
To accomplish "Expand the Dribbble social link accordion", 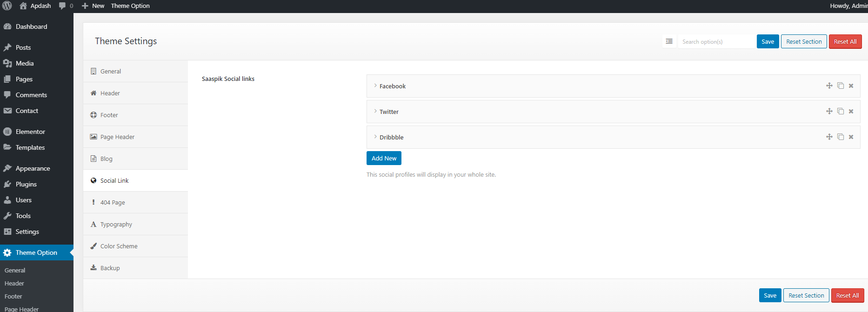I will [x=391, y=137].
